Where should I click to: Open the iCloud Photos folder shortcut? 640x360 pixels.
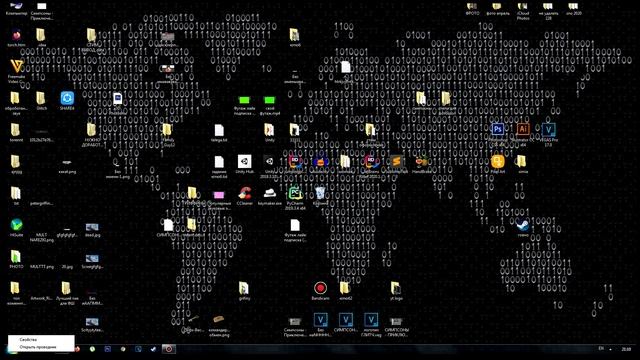click(x=523, y=10)
